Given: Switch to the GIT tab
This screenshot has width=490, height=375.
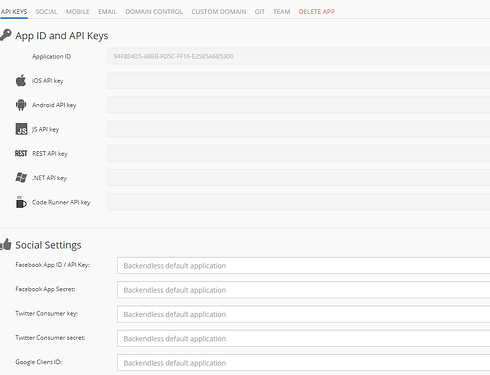Looking at the screenshot, I should (260, 12).
